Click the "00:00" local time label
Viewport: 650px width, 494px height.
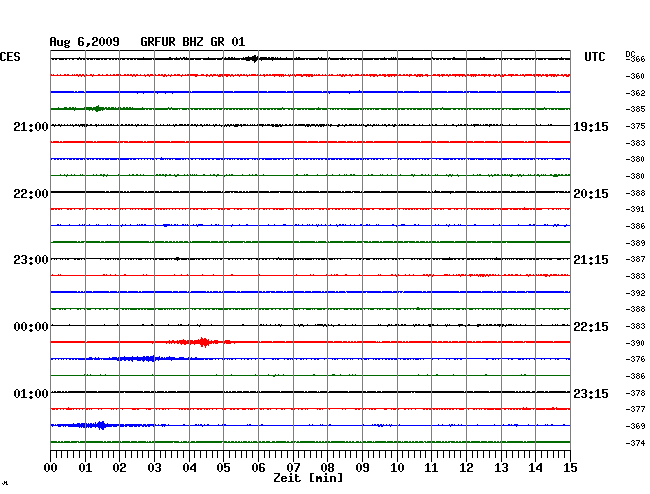tap(31, 327)
